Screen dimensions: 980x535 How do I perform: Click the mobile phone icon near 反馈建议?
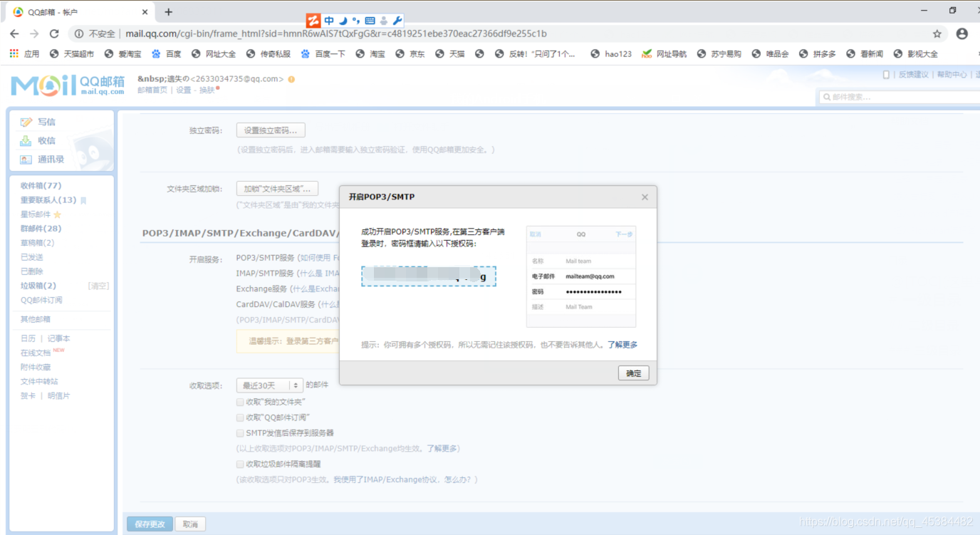[x=886, y=74]
